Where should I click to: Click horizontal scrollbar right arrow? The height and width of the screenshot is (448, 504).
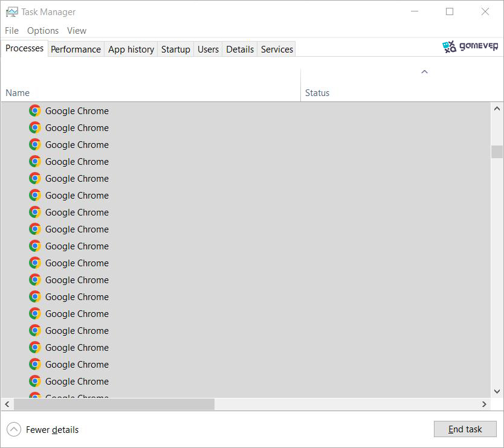[x=484, y=405]
